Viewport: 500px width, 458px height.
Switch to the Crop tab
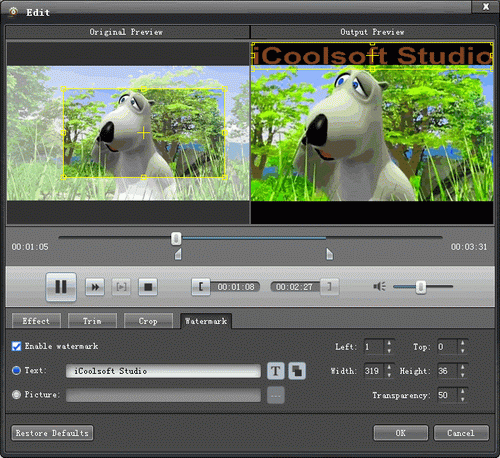148,321
